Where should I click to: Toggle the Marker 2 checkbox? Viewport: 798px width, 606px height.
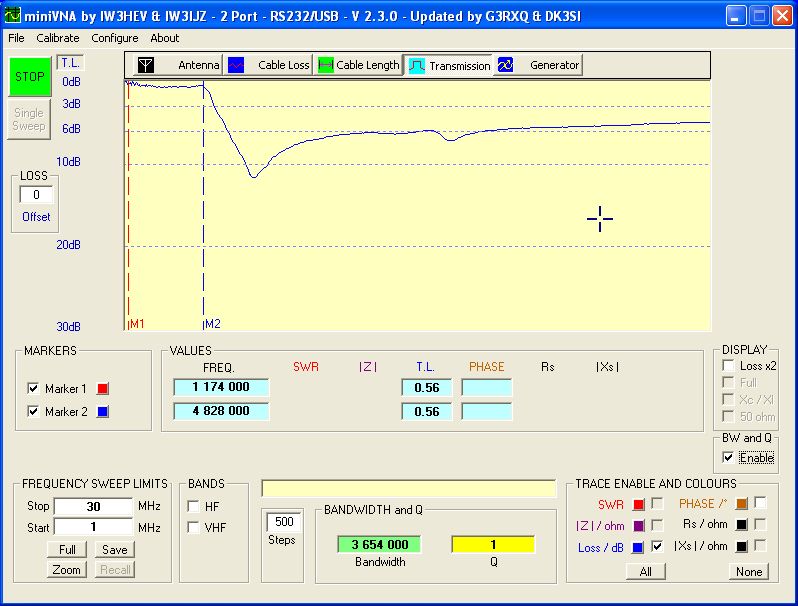34,412
